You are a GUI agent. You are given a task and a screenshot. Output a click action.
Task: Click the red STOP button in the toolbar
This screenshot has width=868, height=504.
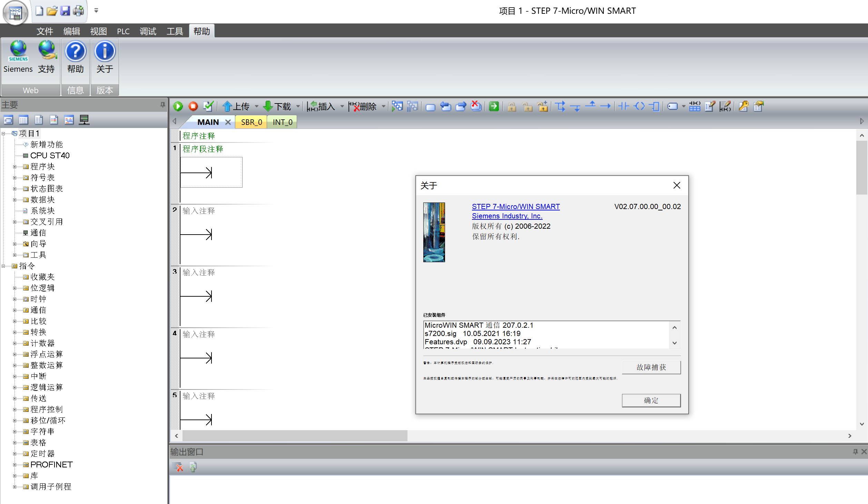click(193, 106)
